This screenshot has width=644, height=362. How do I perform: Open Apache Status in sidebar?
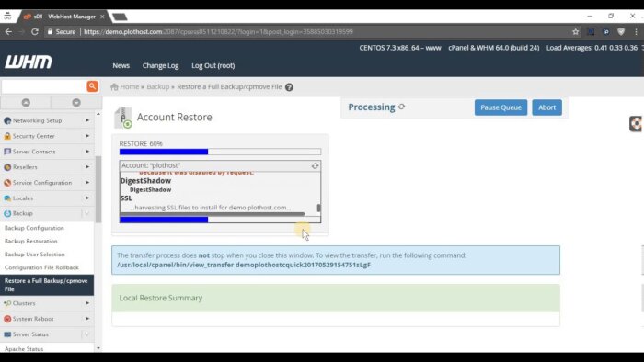(x=24, y=349)
